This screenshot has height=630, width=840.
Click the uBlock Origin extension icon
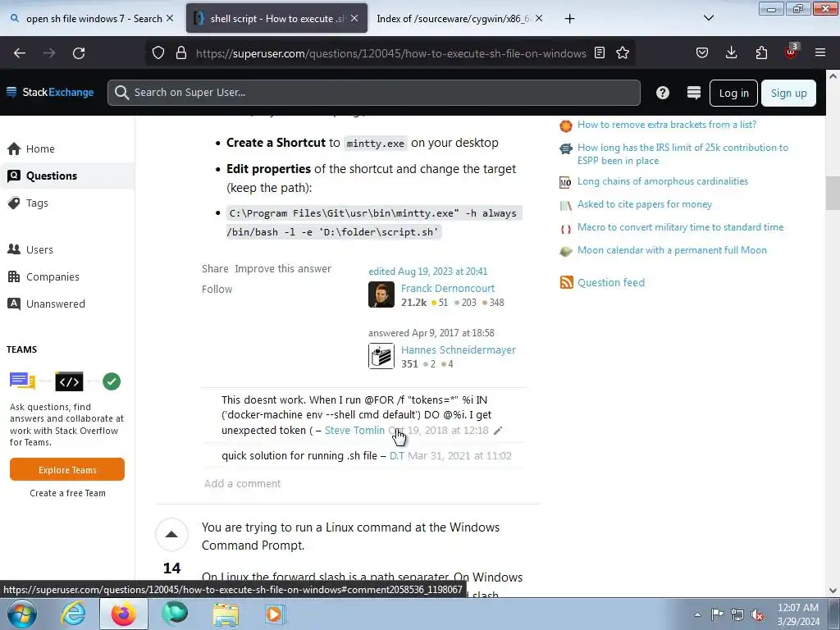pos(791,52)
